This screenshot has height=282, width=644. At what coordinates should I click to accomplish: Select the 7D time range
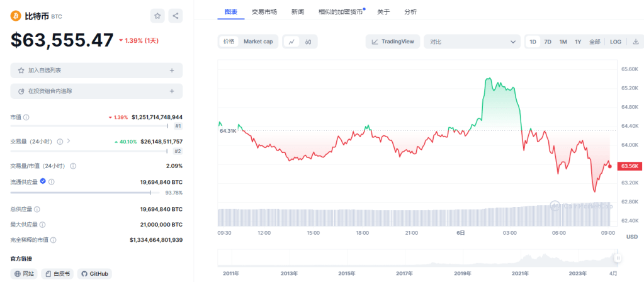pyautogui.click(x=548, y=42)
